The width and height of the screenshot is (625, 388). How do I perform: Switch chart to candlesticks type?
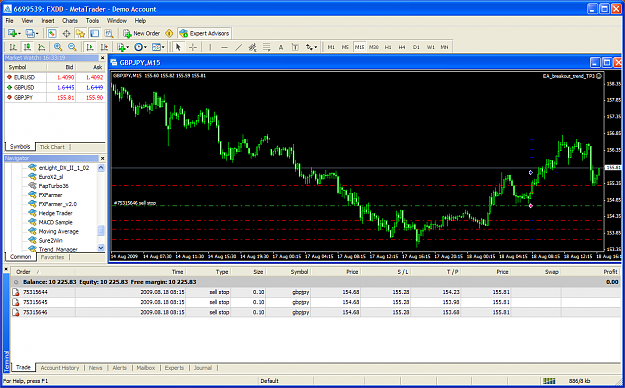(x=27, y=47)
